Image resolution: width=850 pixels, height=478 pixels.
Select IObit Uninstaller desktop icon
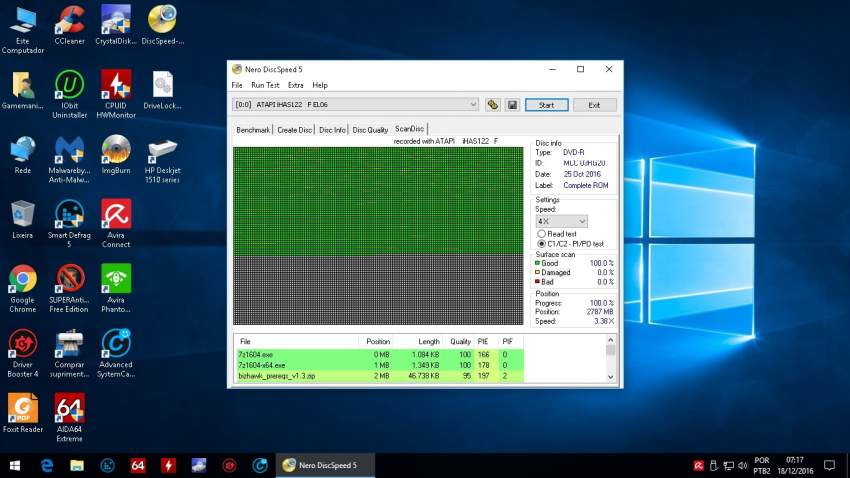pyautogui.click(x=69, y=94)
